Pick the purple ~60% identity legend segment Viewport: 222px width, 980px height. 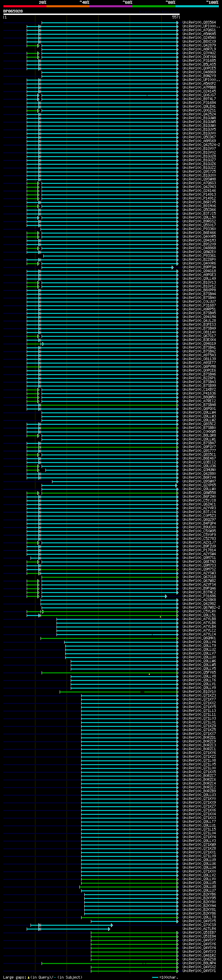[x=111, y=6]
